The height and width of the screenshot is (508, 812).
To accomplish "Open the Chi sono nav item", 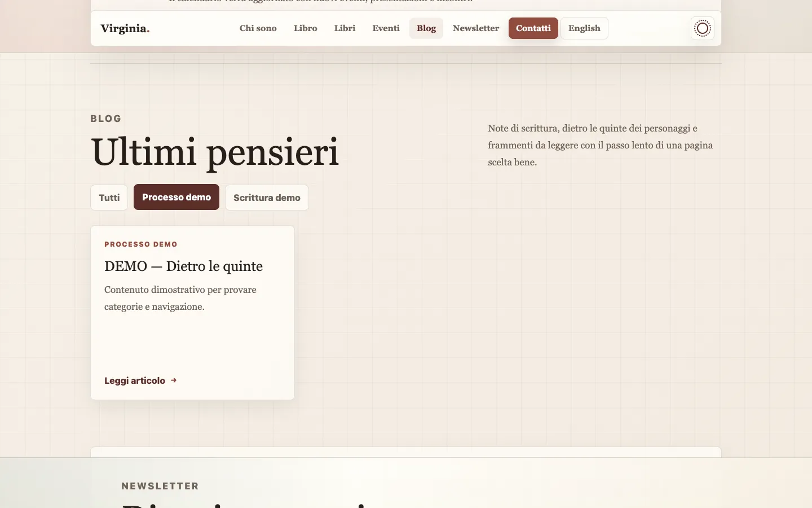I will (258, 28).
